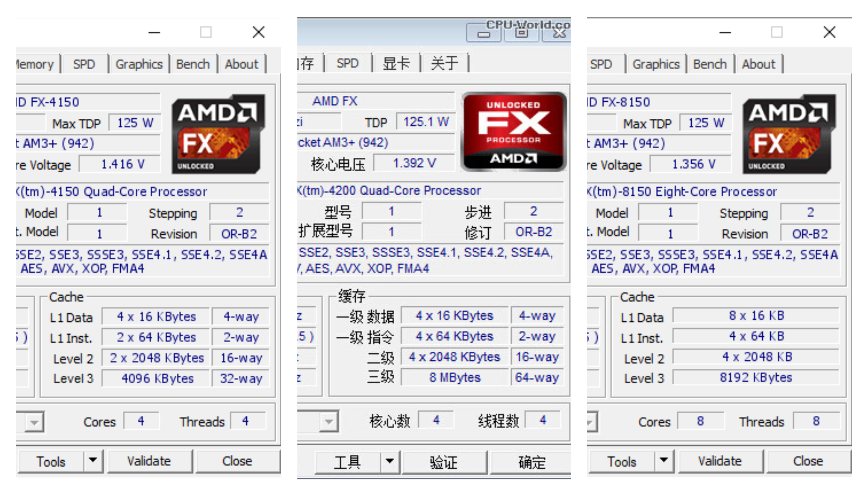Click Tools button in FX-4150 window
The height and width of the screenshot is (495, 868).
point(51,461)
